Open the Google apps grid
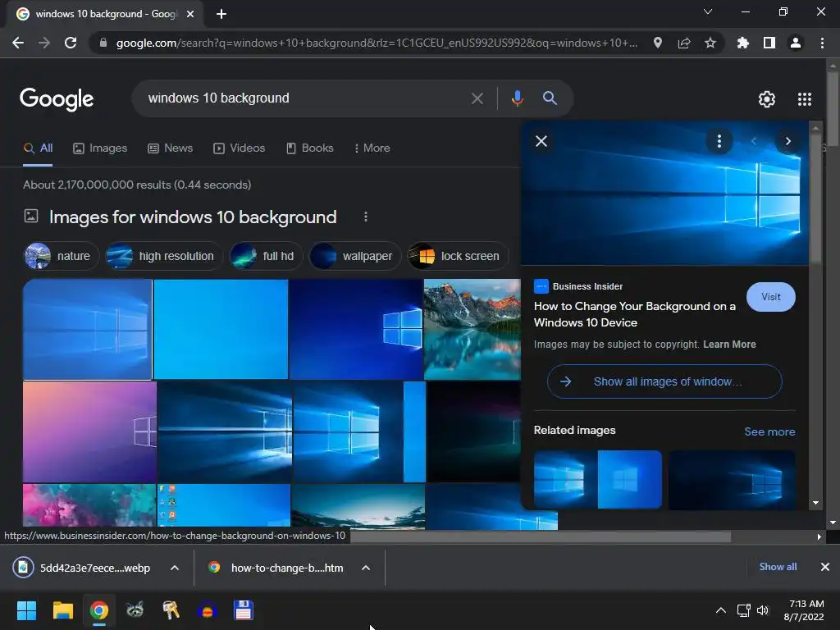Viewport: 840px width, 630px height. click(x=805, y=99)
